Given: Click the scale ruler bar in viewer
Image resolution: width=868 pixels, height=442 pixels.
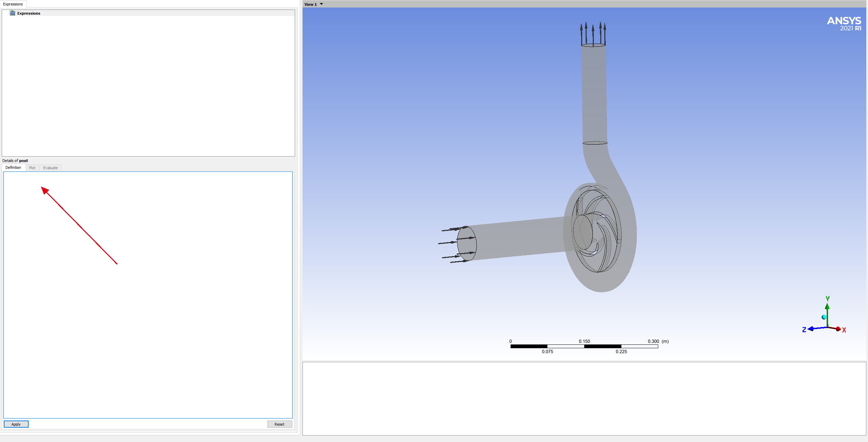Looking at the screenshot, I should 584,346.
